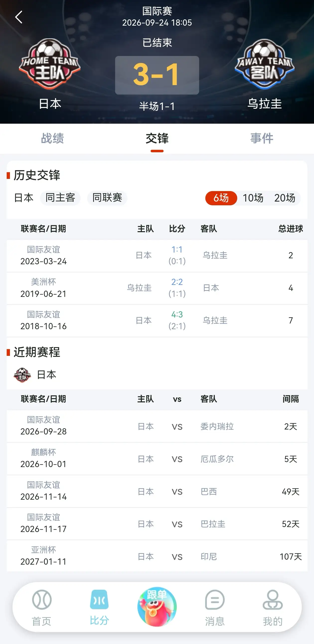The width and height of the screenshot is (314, 644).
Task: Toggle 同主客 filter
Action: coord(60,198)
